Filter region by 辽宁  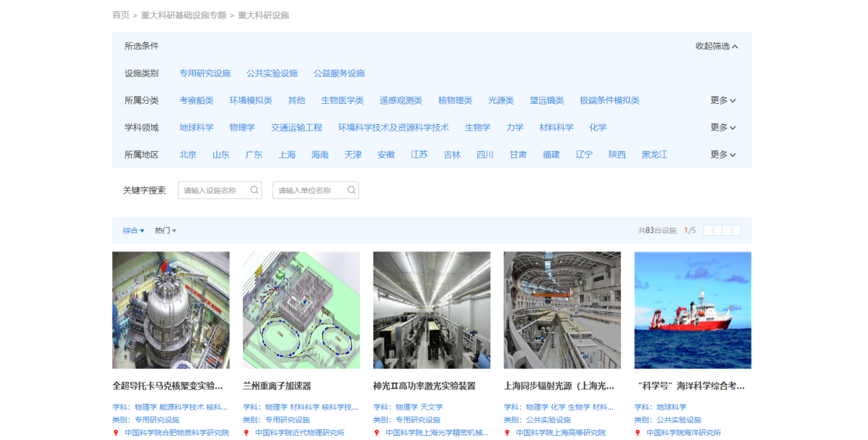tap(584, 155)
